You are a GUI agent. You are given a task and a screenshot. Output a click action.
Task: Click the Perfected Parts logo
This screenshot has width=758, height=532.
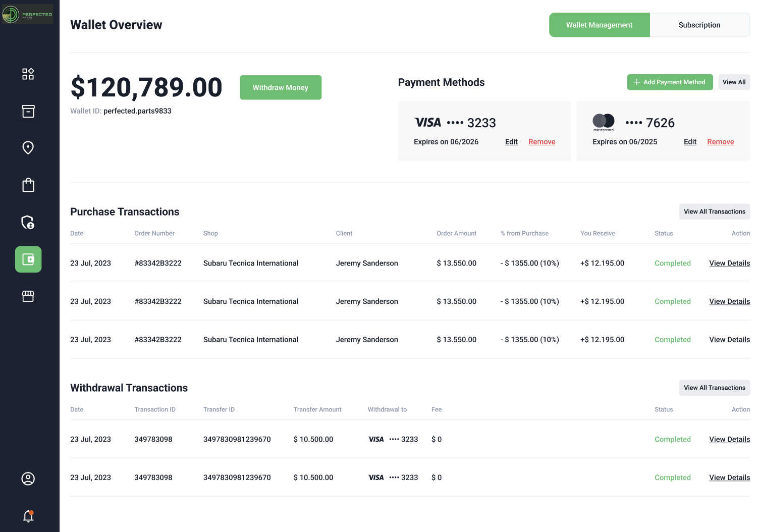[x=27, y=15]
